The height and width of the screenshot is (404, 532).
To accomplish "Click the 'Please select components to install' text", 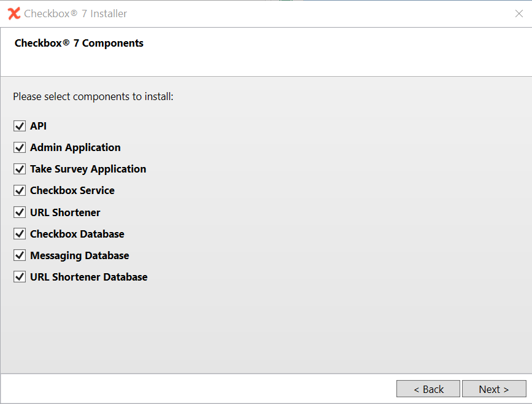I will (x=93, y=96).
